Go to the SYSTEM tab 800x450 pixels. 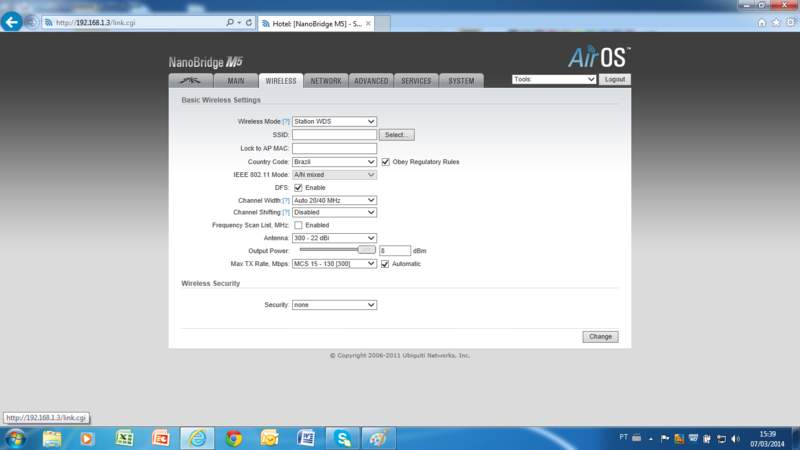461,81
